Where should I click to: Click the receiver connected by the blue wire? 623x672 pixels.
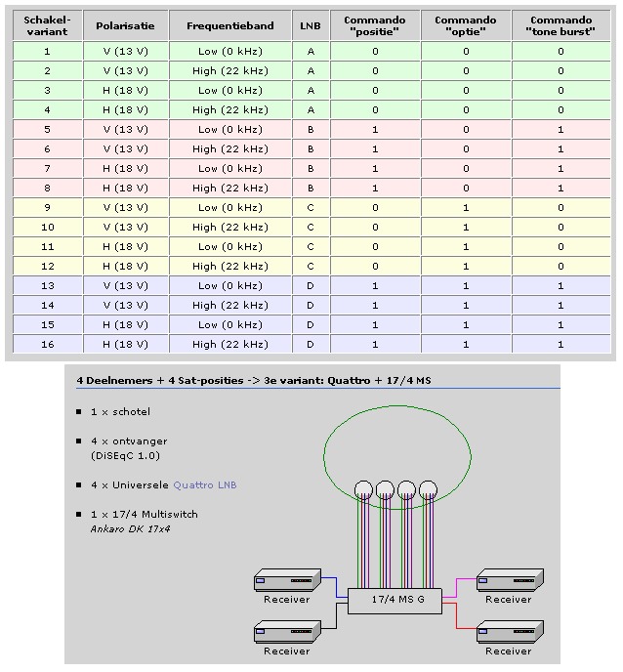tap(285, 582)
